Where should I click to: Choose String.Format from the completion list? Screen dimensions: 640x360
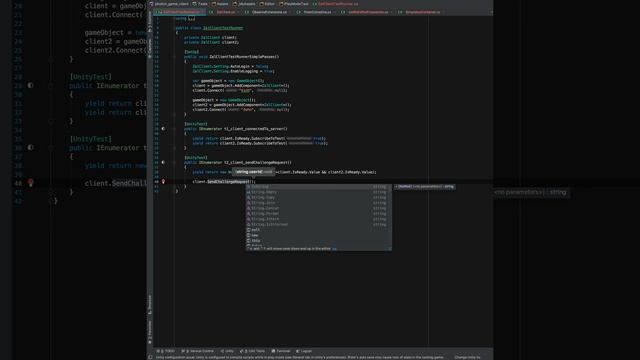(x=317, y=213)
